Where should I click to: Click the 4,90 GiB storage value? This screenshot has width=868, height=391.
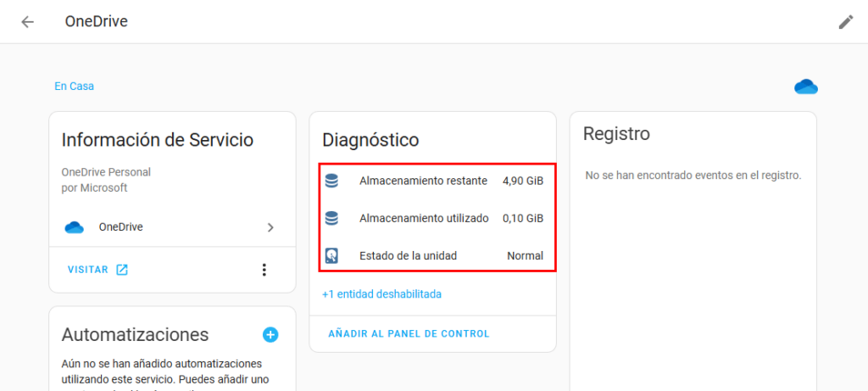pos(522,181)
